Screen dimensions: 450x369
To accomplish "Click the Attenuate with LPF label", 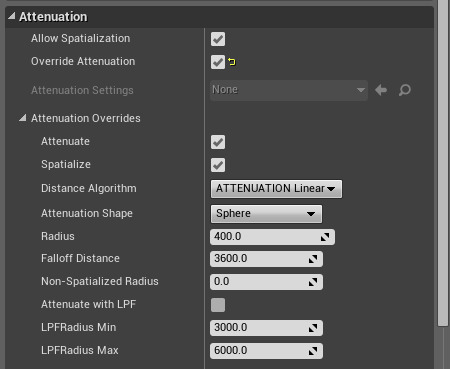I will point(89,304).
